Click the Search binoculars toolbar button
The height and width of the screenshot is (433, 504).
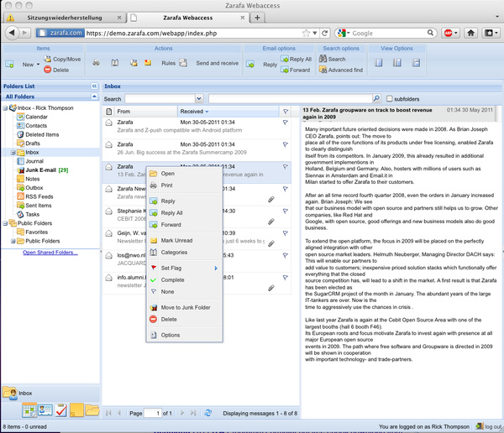point(333,59)
